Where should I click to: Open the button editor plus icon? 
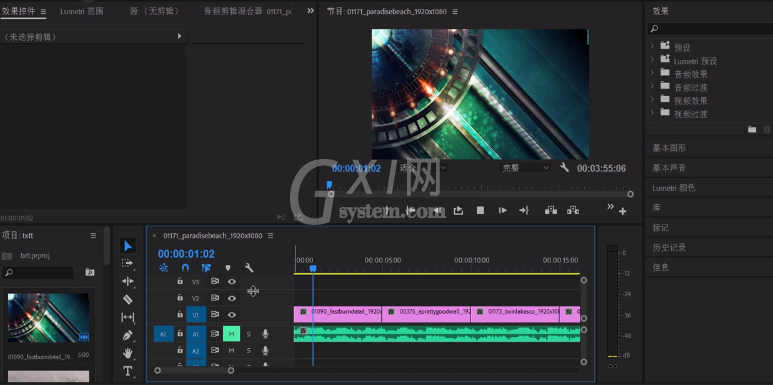point(623,211)
